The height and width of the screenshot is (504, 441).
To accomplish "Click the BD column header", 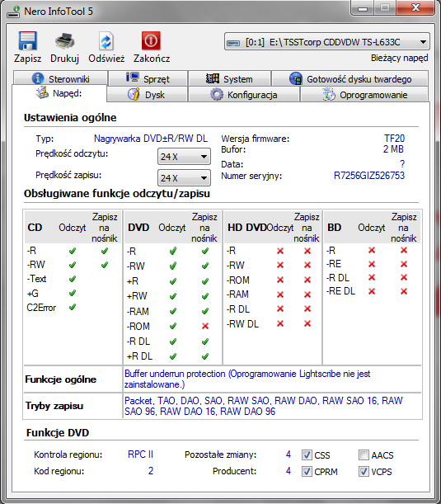I will pos(334,228).
